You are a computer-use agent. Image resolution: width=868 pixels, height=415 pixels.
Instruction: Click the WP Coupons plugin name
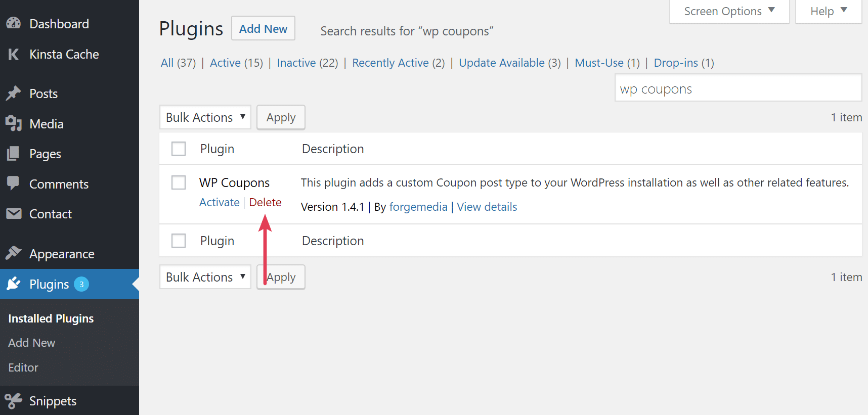[x=234, y=182]
